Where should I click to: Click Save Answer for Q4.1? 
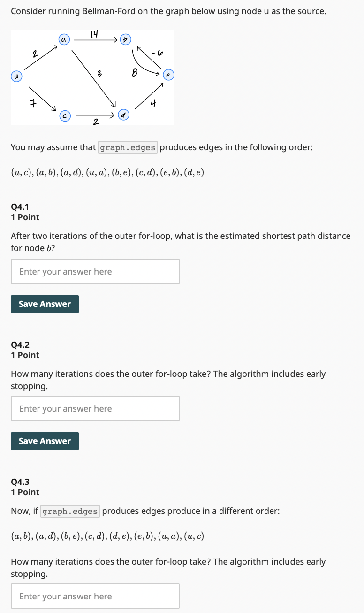tap(45, 304)
